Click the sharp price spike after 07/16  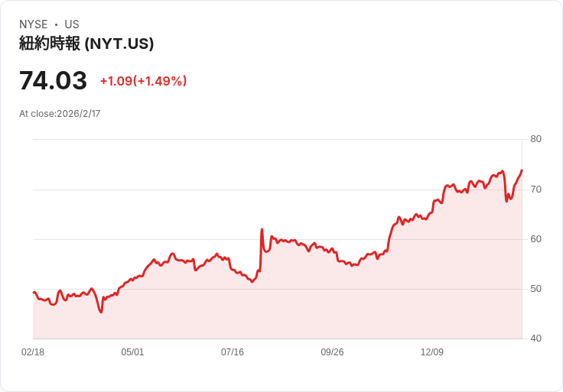pyautogui.click(x=262, y=229)
